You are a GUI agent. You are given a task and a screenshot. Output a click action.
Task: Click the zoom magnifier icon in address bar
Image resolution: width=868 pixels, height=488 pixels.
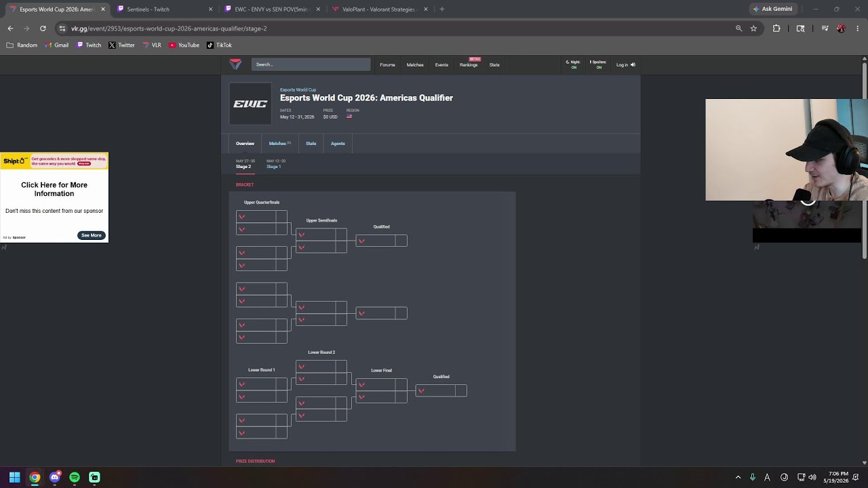point(738,28)
